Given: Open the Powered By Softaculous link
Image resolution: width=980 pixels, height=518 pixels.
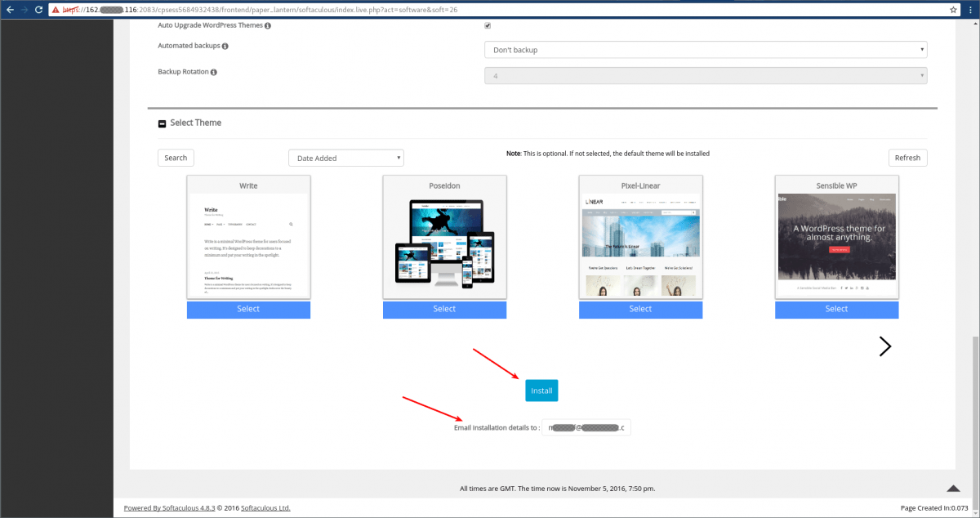Looking at the screenshot, I should point(167,507).
